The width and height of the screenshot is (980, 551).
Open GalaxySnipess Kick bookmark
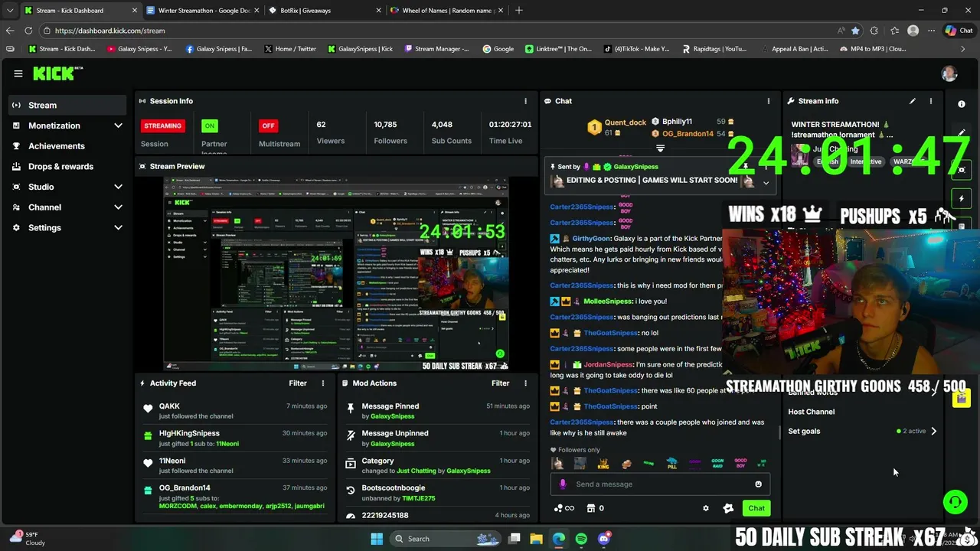point(360,49)
